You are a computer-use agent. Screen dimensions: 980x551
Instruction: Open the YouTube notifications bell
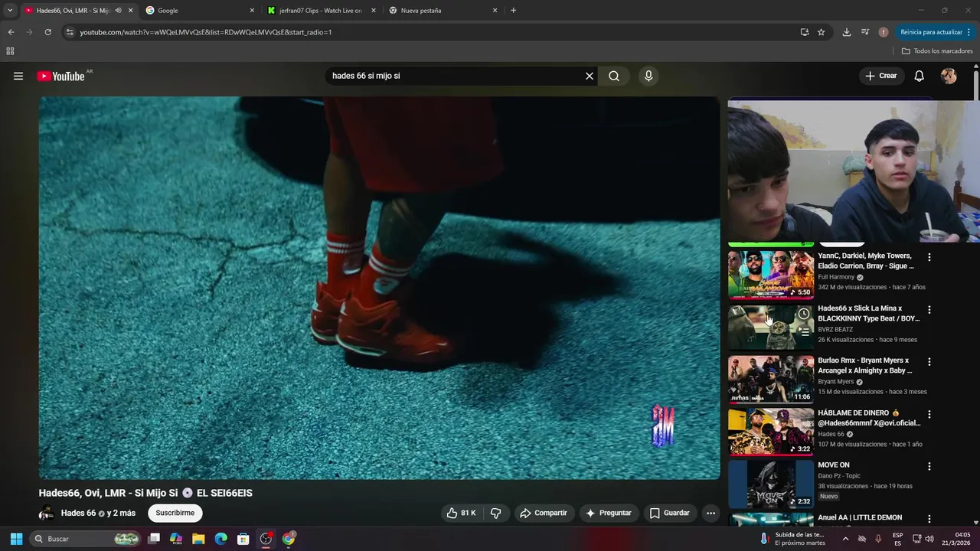[920, 76]
